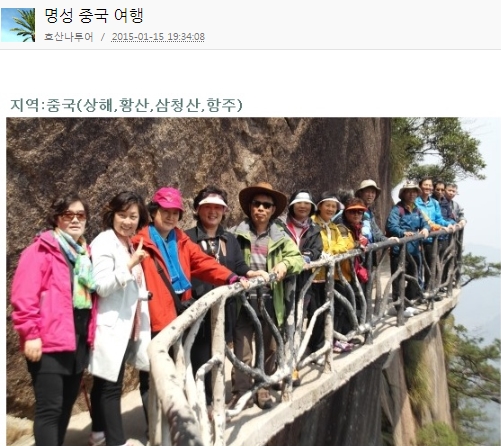Screen dimensions: 501x446
Task: Open author 효산나투어 profile link
Action: 69,37
